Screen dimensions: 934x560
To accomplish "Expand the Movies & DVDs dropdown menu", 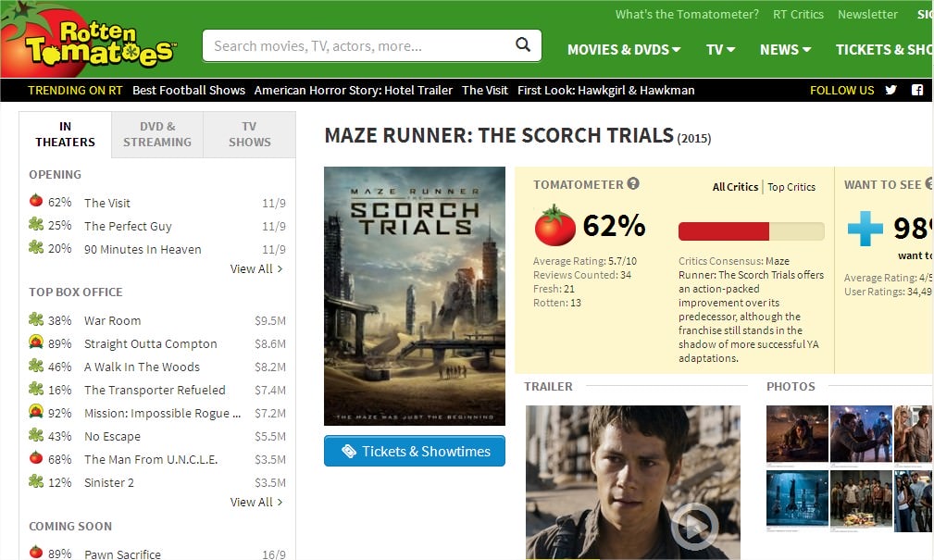I will click(x=624, y=49).
